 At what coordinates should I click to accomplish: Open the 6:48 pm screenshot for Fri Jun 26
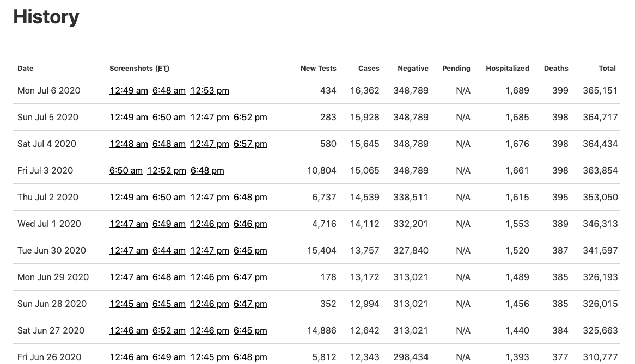[251, 357]
